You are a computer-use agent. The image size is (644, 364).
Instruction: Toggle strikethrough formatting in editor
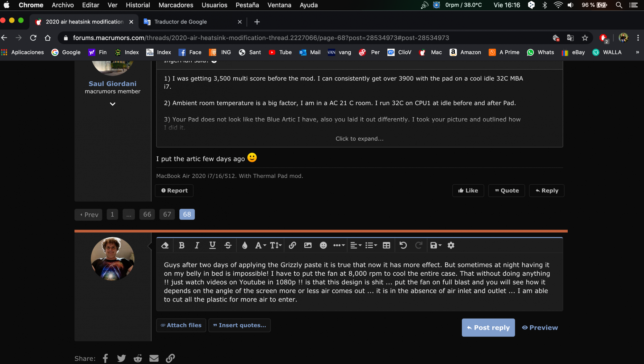(228, 245)
